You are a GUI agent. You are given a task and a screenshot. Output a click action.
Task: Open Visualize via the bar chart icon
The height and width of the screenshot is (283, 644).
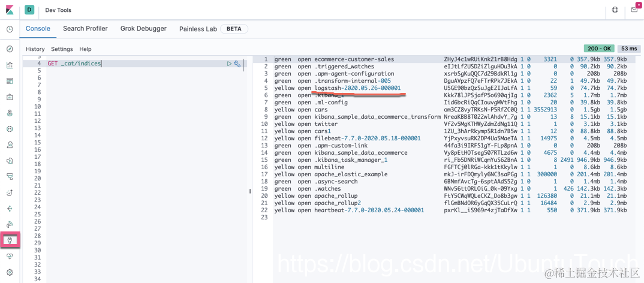[10, 65]
